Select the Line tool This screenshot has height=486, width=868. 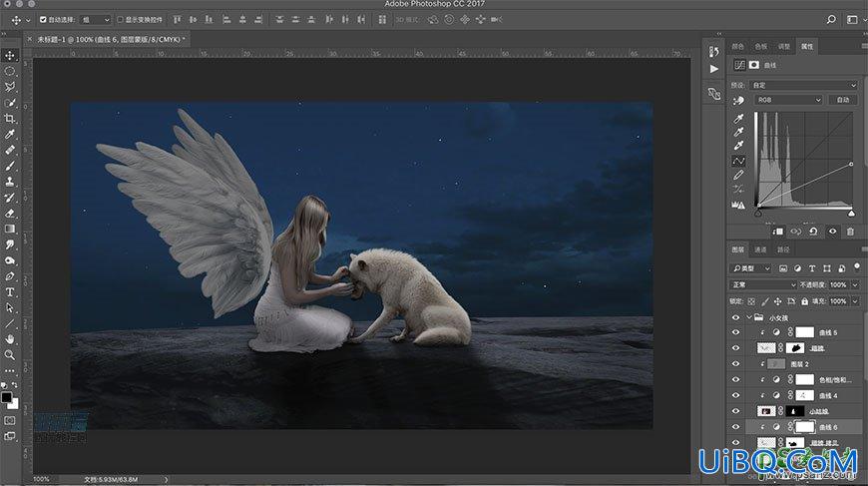10,323
